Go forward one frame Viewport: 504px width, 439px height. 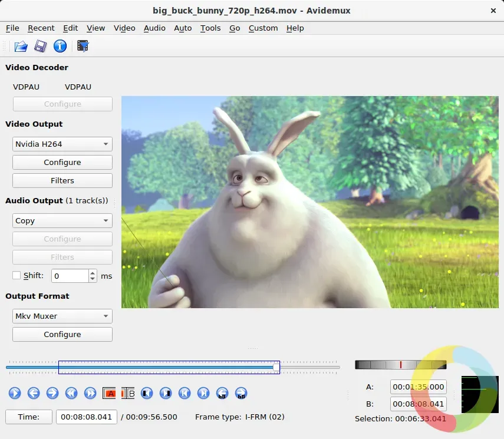tap(52, 393)
